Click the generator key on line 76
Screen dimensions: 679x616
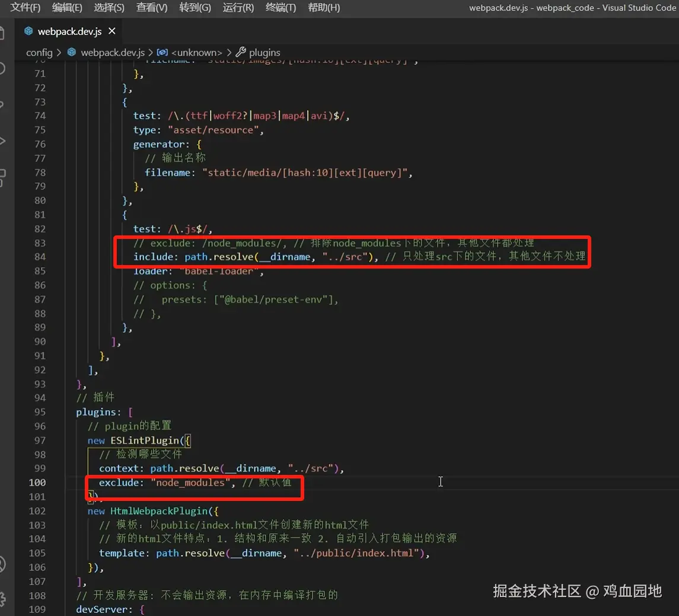tap(158, 144)
